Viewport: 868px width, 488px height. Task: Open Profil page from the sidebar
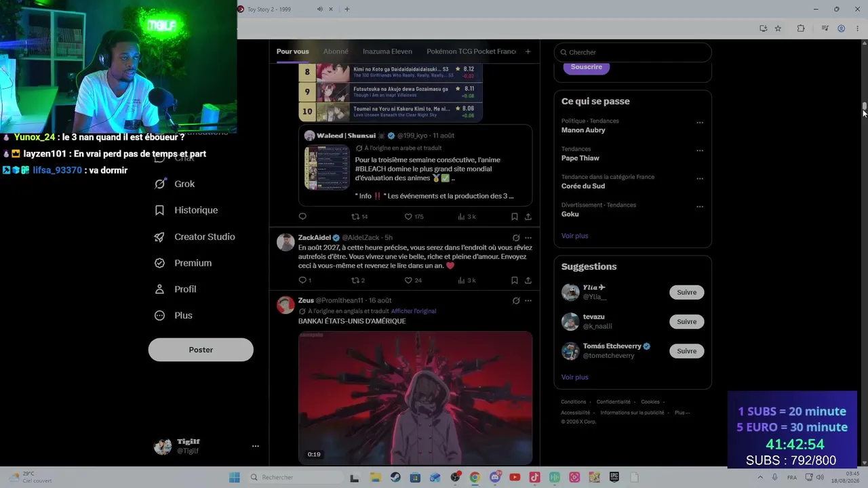click(x=176, y=289)
